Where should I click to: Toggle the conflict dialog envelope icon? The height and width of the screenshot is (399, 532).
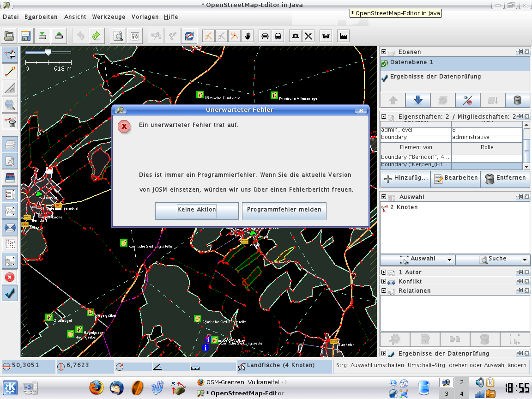pyautogui.click(x=10, y=228)
